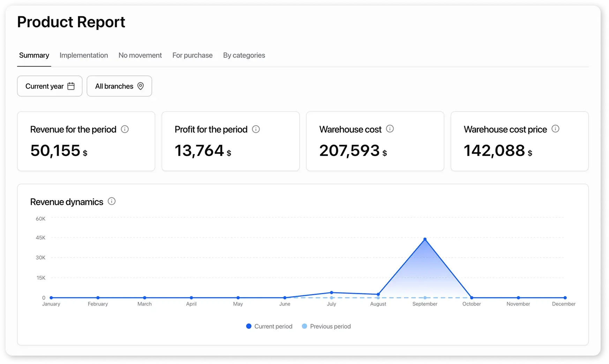The width and height of the screenshot is (609, 364).
Task: Hide the Previous period dashed line via its legend
Action: pos(304,326)
